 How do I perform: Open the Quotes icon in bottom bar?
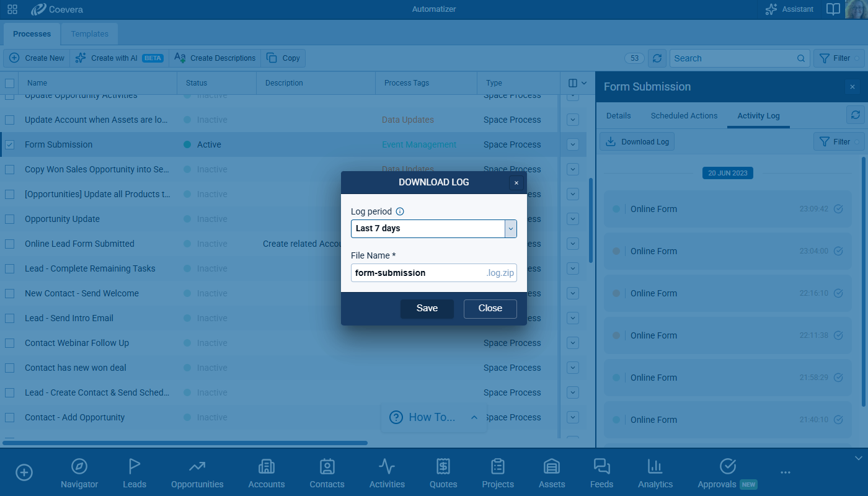443,466
